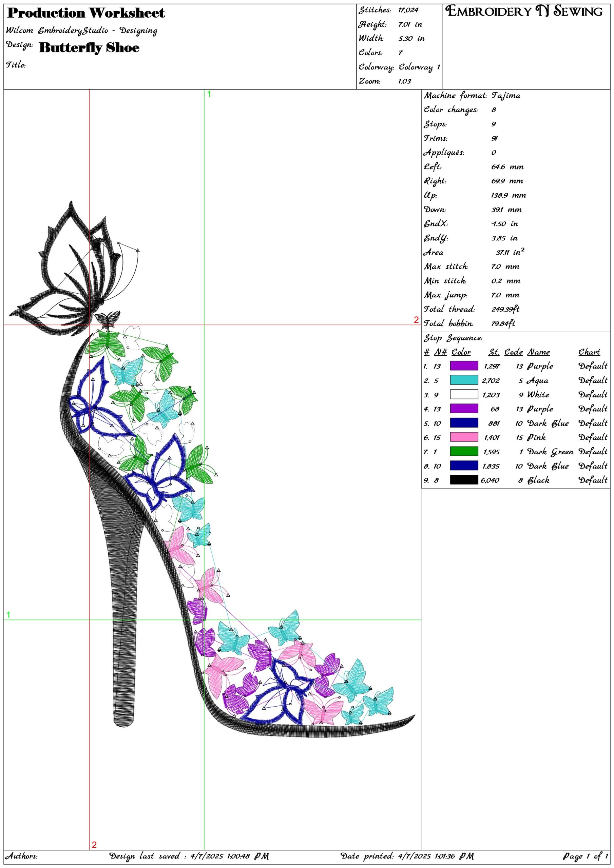Click the stitch count '6,040'
Screen dimensions: 614x868
[490, 480]
